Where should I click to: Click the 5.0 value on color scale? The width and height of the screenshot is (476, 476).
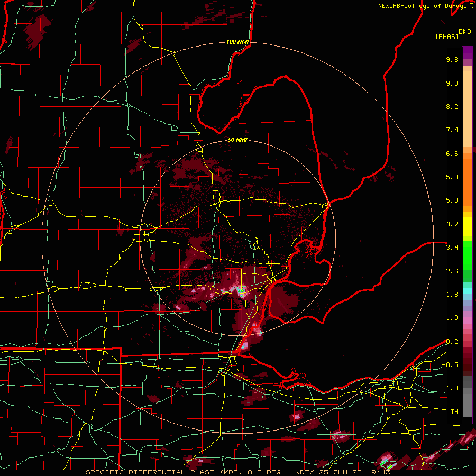click(x=452, y=200)
